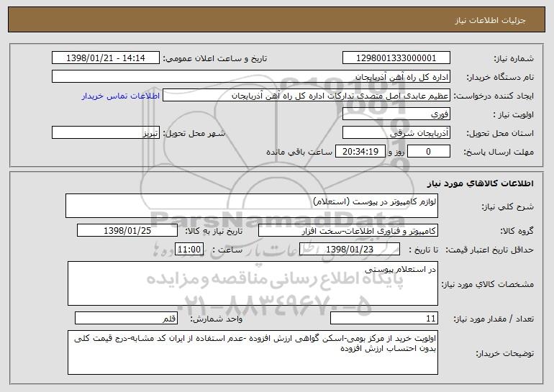The image size is (554, 392).
Task: Click the label توضیحات خریدار
Action: click(504, 353)
